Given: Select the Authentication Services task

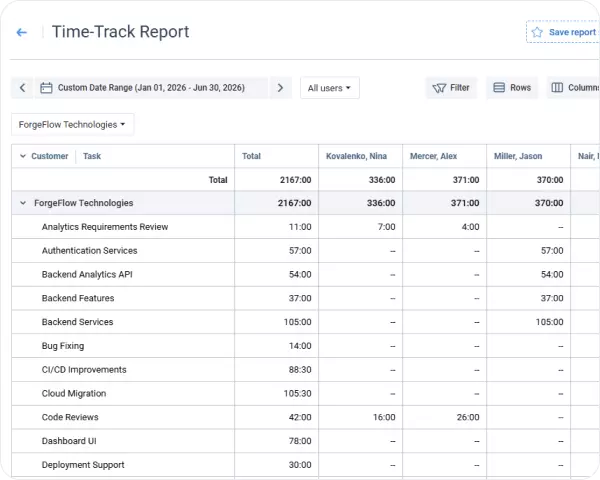Looking at the screenshot, I should 90,251.
